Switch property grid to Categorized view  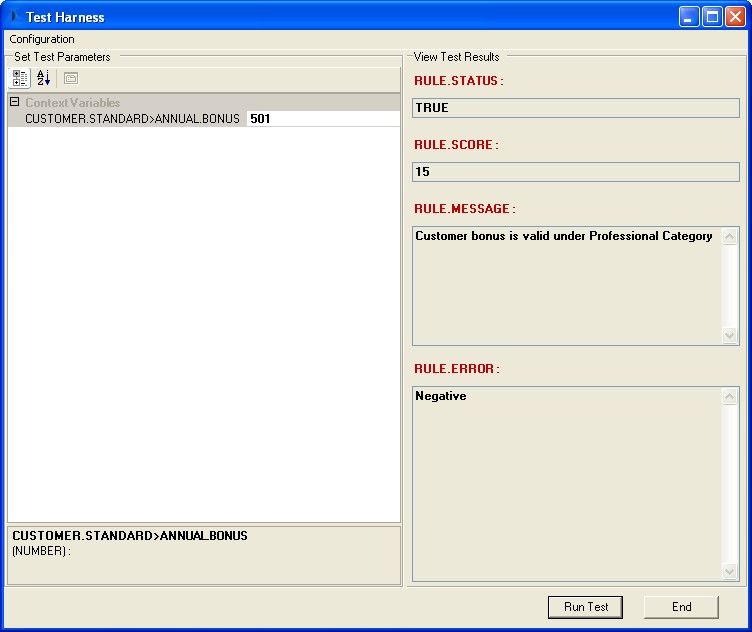tap(20, 78)
